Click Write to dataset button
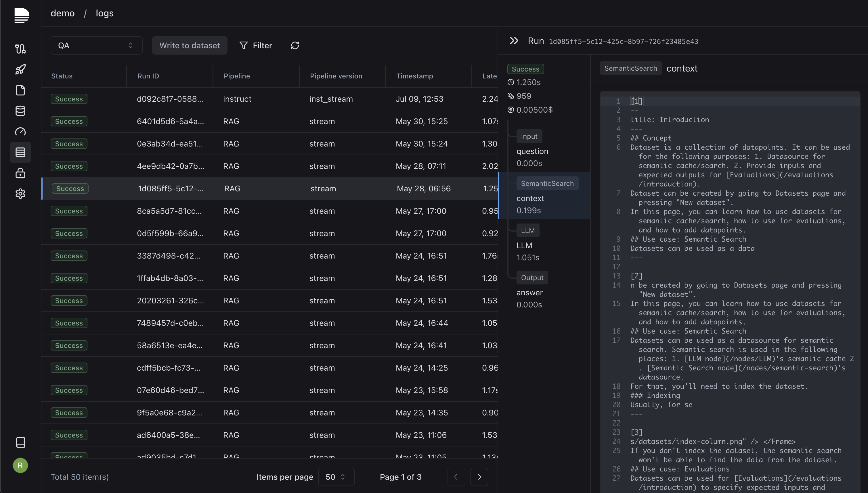 tap(190, 45)
